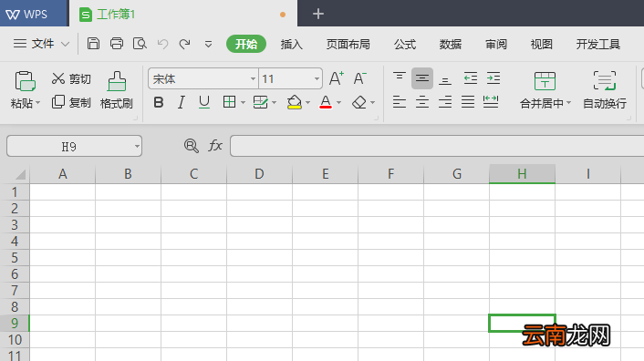Select the 开始 ribbon tab
The height and width of the screenshot is (361, 644).
(x=246, y=44)
